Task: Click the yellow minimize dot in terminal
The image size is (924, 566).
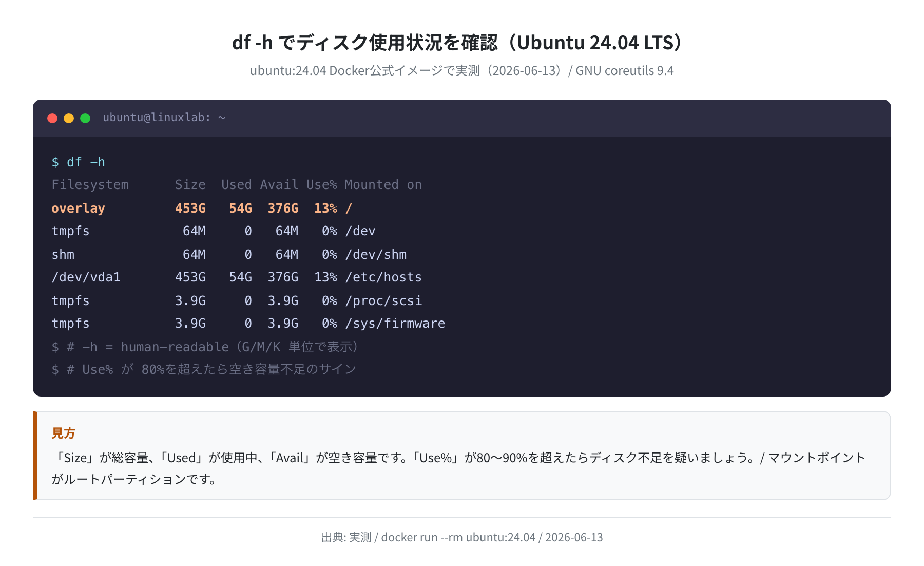Action: [x=69, y=118]
